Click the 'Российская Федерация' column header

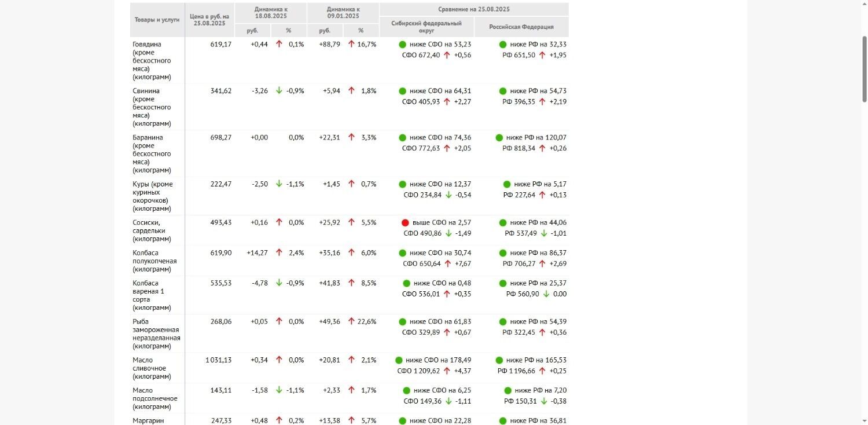point(521,27)
